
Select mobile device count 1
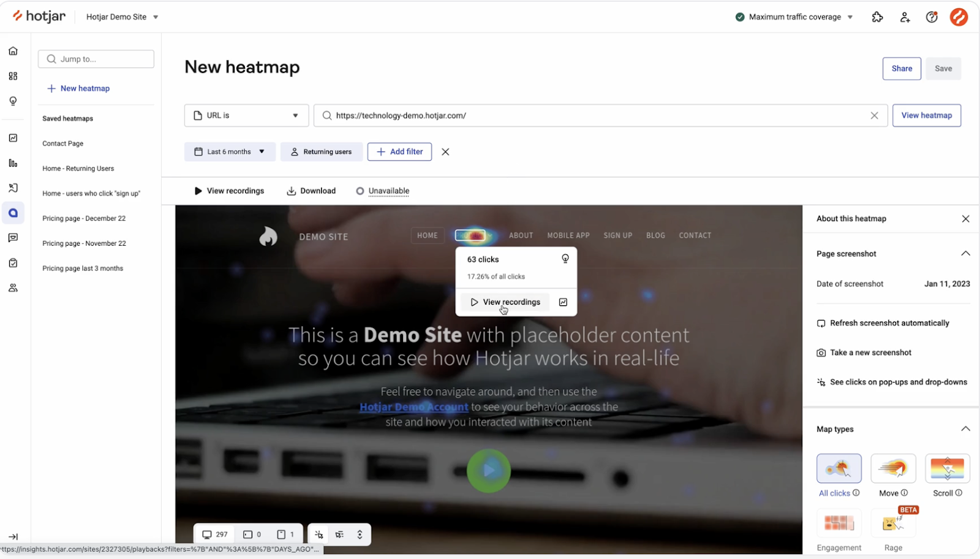point(285,534)
